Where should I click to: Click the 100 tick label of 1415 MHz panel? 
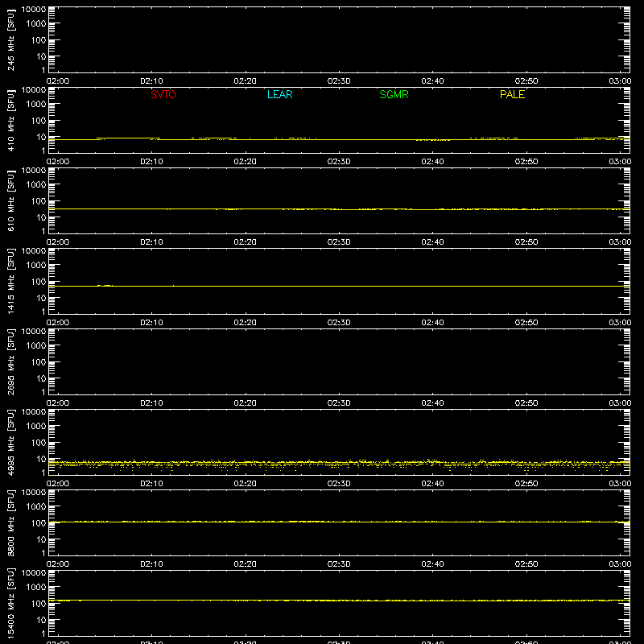39,282
